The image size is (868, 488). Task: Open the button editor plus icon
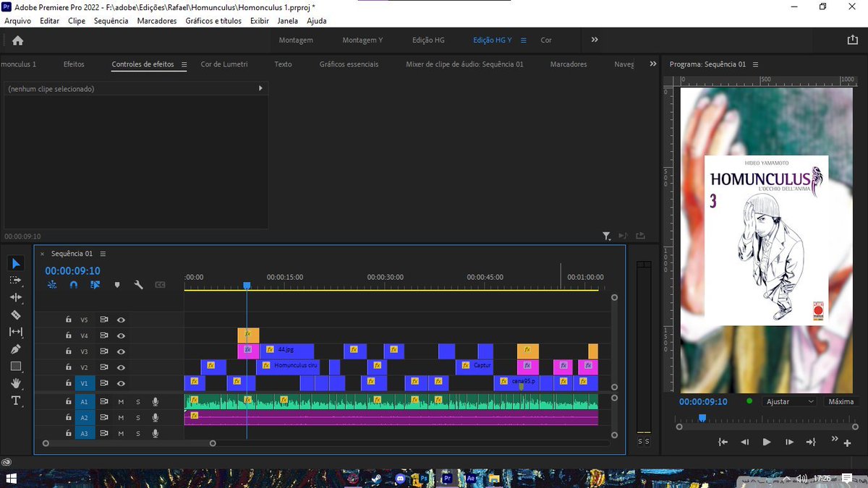[x=848, y=443]
